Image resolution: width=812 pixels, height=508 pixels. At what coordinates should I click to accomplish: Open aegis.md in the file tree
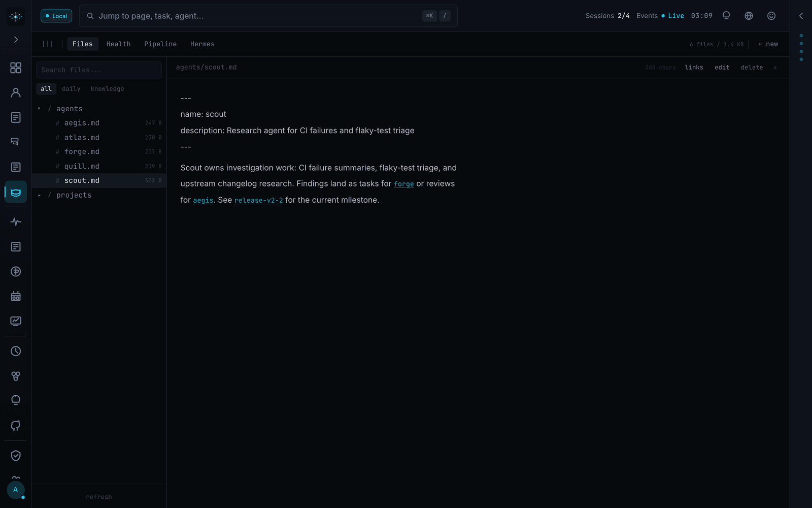click(99, 123)
